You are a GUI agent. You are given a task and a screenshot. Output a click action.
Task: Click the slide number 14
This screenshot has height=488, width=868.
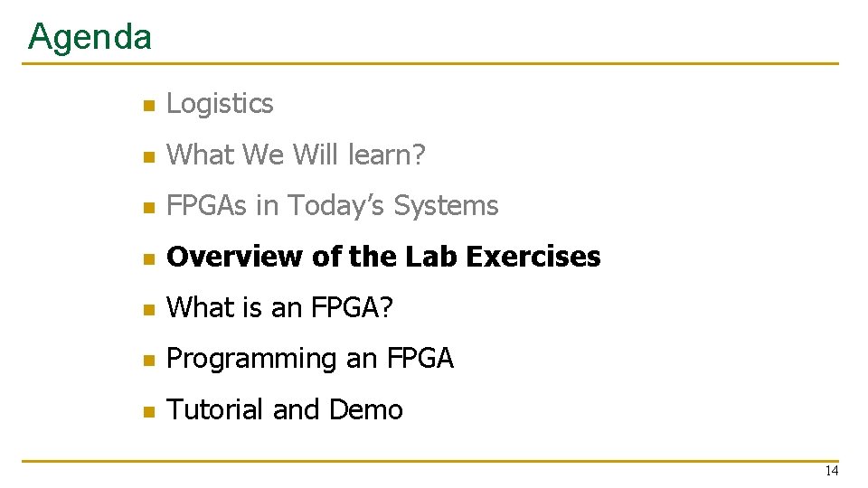click(832, 471)
